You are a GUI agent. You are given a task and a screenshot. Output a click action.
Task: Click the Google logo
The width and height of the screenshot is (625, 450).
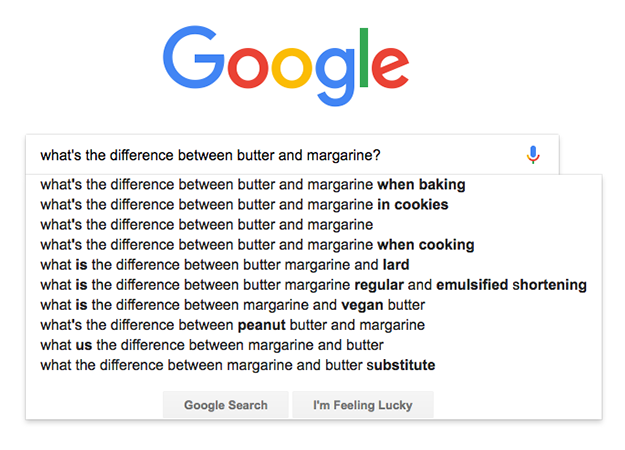pos(286,66)
